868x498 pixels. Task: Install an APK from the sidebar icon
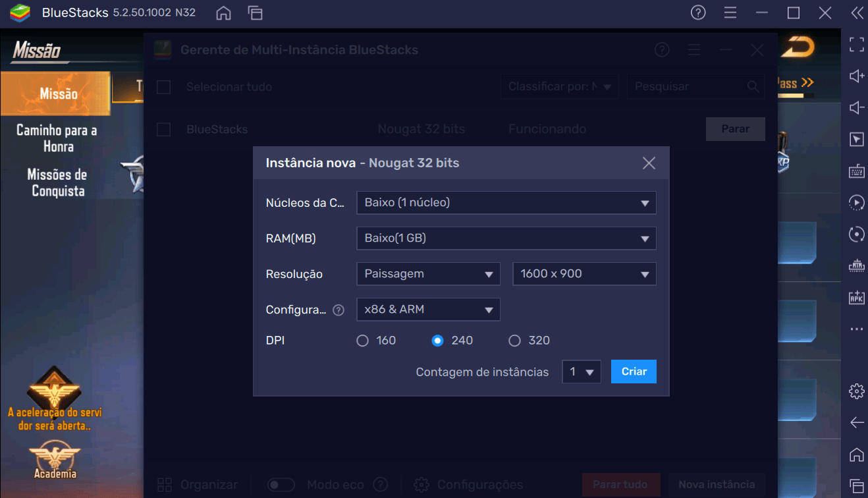(856, 297)
